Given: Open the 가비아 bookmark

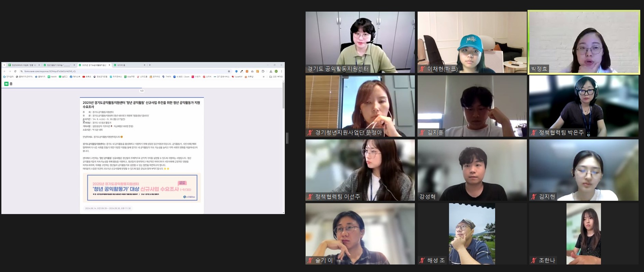Looking at the screenshot, I should [167, 77].
